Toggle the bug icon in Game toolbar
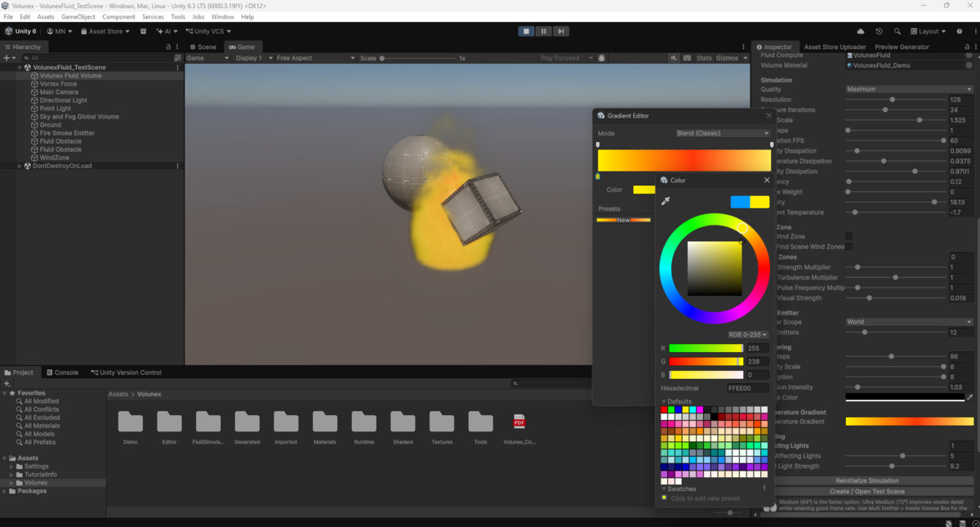980x527 pixels. tap(602, 58)
